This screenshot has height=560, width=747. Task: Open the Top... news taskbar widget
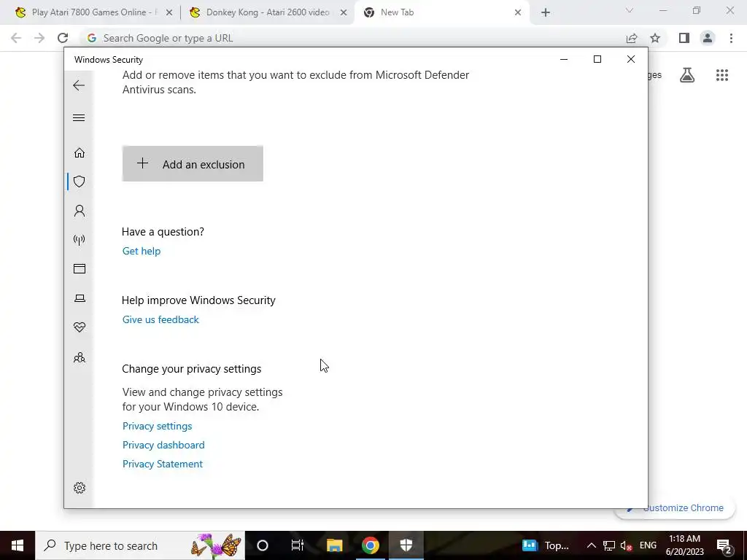pyautogui.click(x=546, y=545)
